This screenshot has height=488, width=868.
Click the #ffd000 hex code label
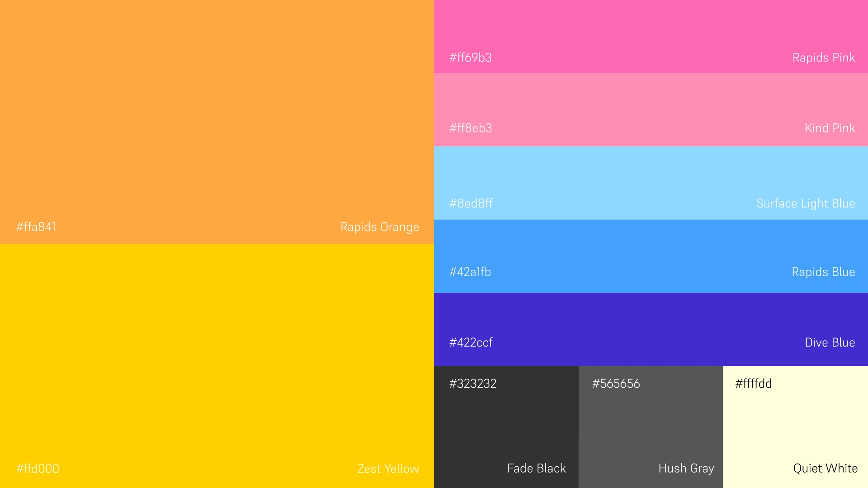[38, 469]
